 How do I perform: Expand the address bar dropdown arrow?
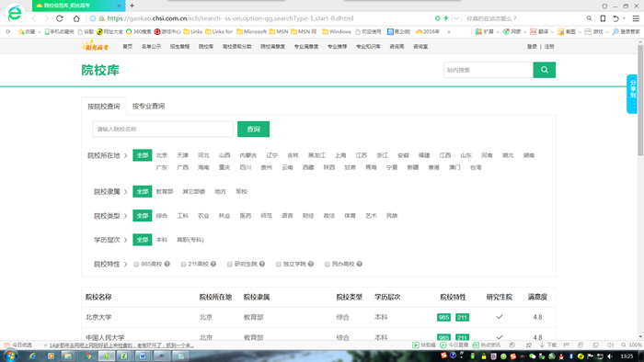(x=456, y=18)
